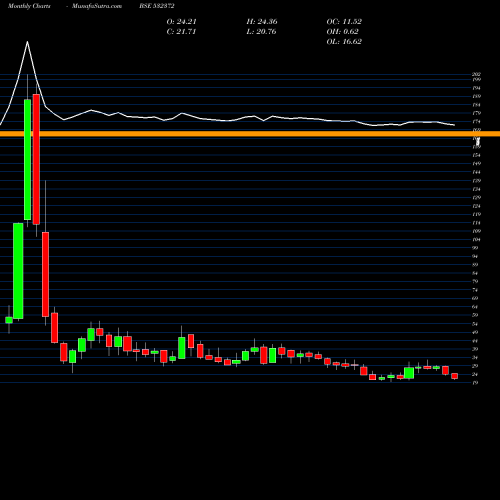This screenshot has height=500, width=500.
Task: Click the 'OH: 0.62' reading
Action: pos(342,32)
